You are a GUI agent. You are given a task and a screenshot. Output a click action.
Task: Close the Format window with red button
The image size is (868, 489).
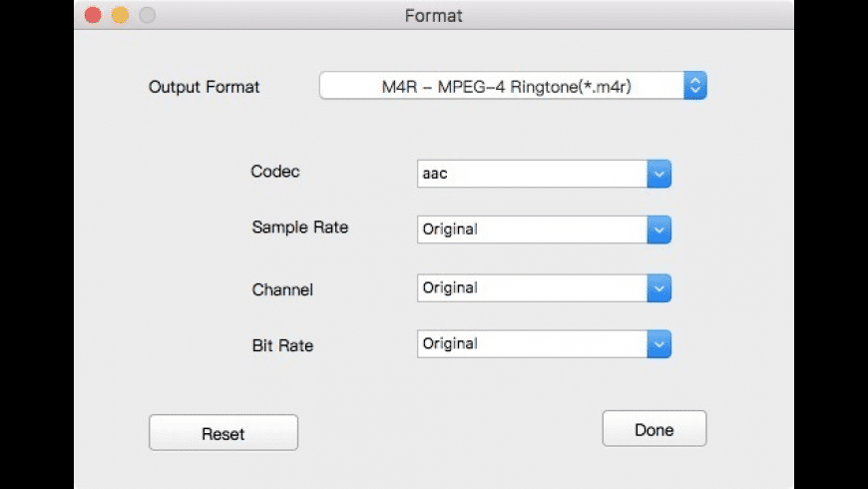93,15
